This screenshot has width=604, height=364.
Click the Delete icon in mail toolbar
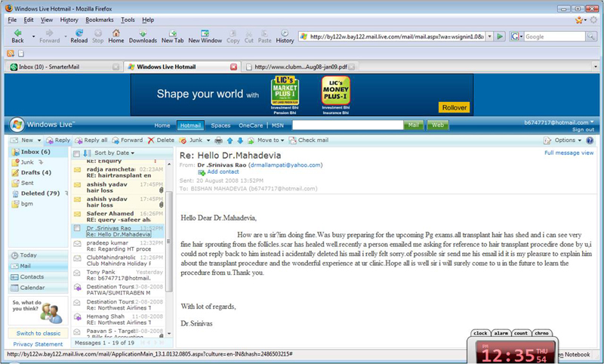pyautogui.click(x=161, y=140)
